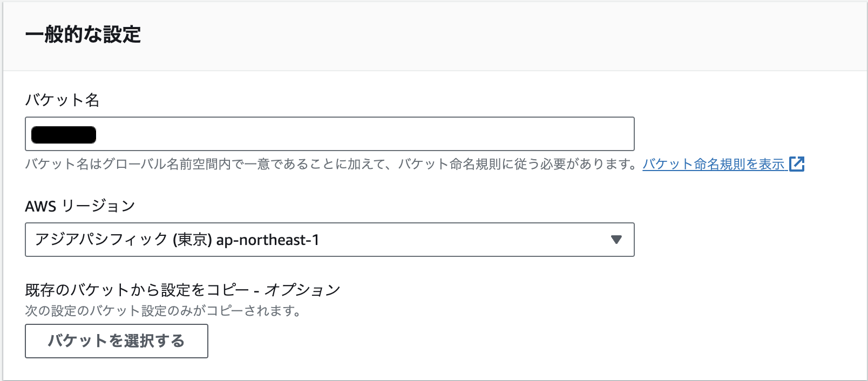Click the external link icon after naming rules

coord(797,164)
